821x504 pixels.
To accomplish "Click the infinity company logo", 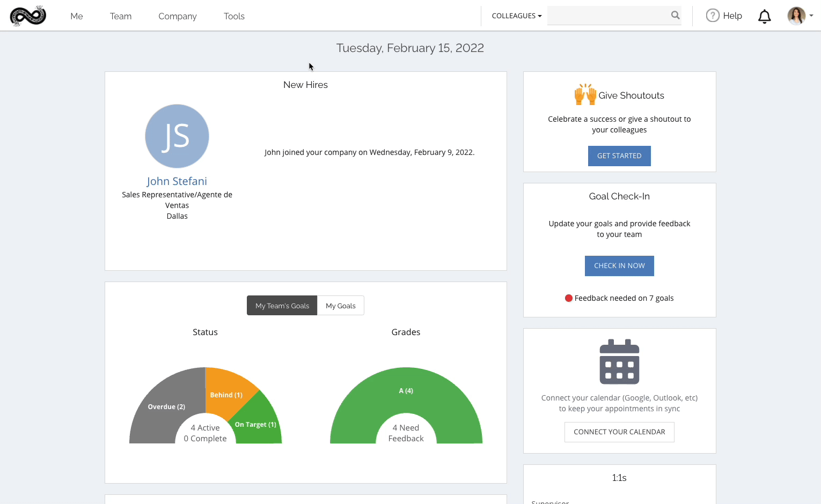I will (x=28, y=16).
